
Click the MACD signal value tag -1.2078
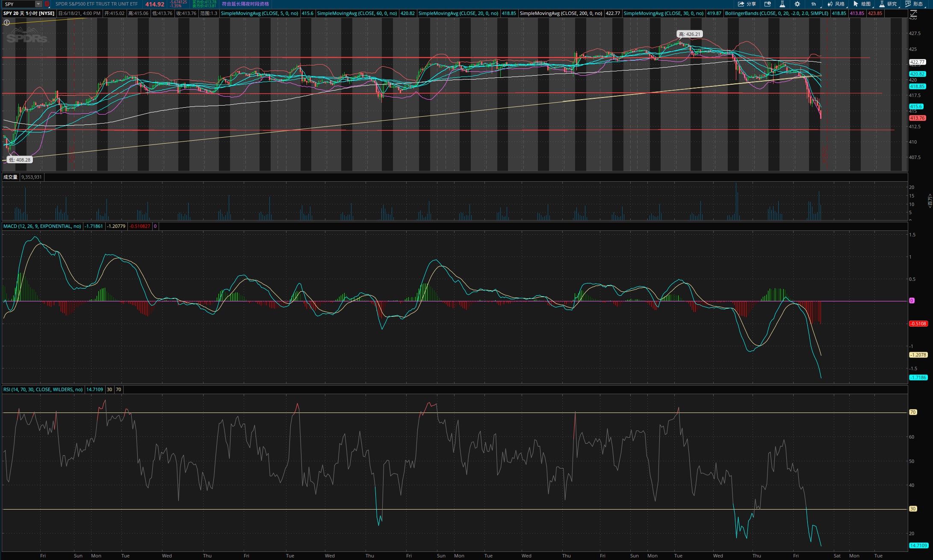pyautogui.click(x=918, y=355)
